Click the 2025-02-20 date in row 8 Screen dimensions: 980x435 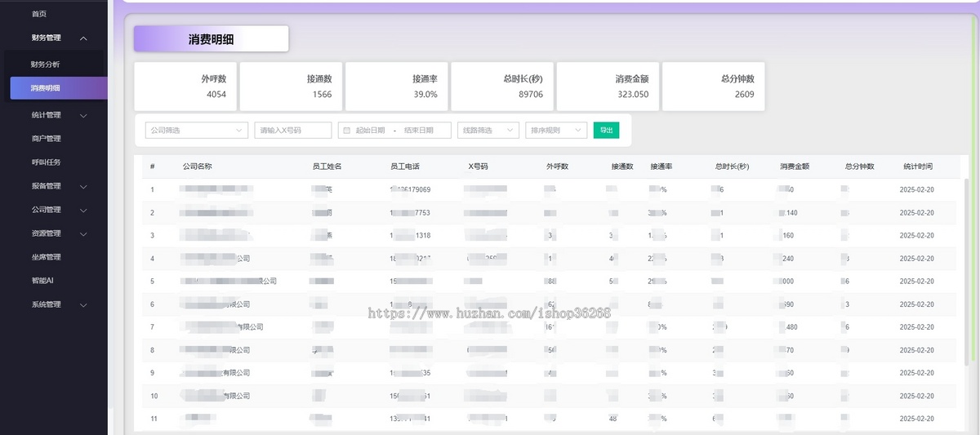[916, 350]
